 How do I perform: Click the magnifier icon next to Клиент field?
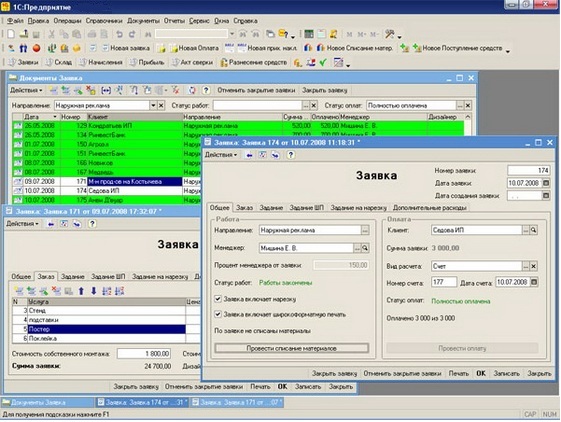pos(533,230)
